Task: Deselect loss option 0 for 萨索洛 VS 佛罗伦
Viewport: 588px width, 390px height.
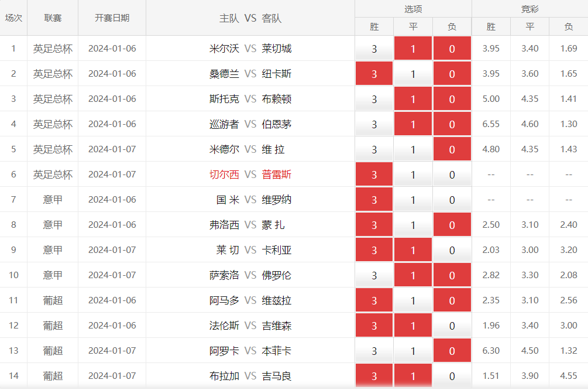Action: pyautogui.click(x=452, y=275)
